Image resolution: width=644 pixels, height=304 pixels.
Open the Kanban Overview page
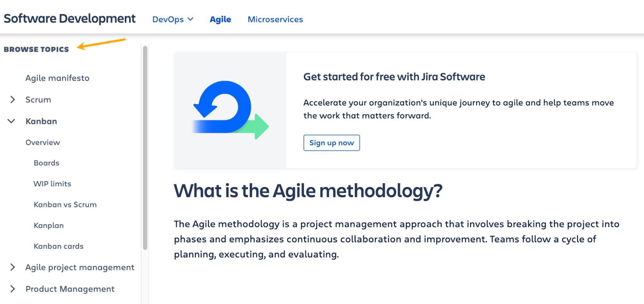[x=43, y=143]
